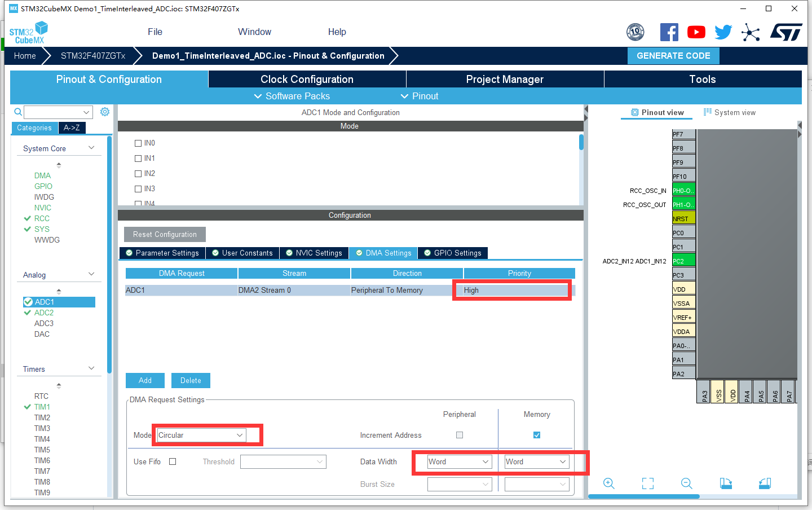The height and width of the screenshot is (510, 812).
Task: Go to the STM32F407ZGTx breadcrumb
Action: 93,56
